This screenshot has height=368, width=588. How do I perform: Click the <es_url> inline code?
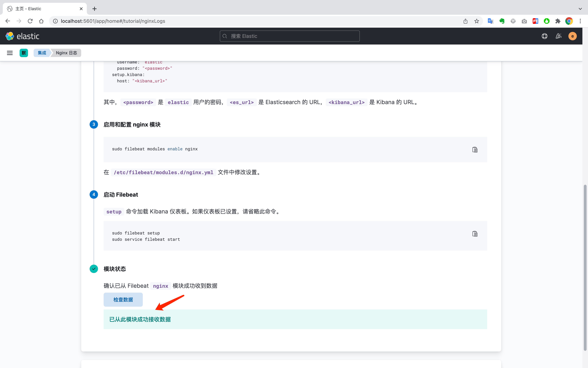[x=241, y=102]
